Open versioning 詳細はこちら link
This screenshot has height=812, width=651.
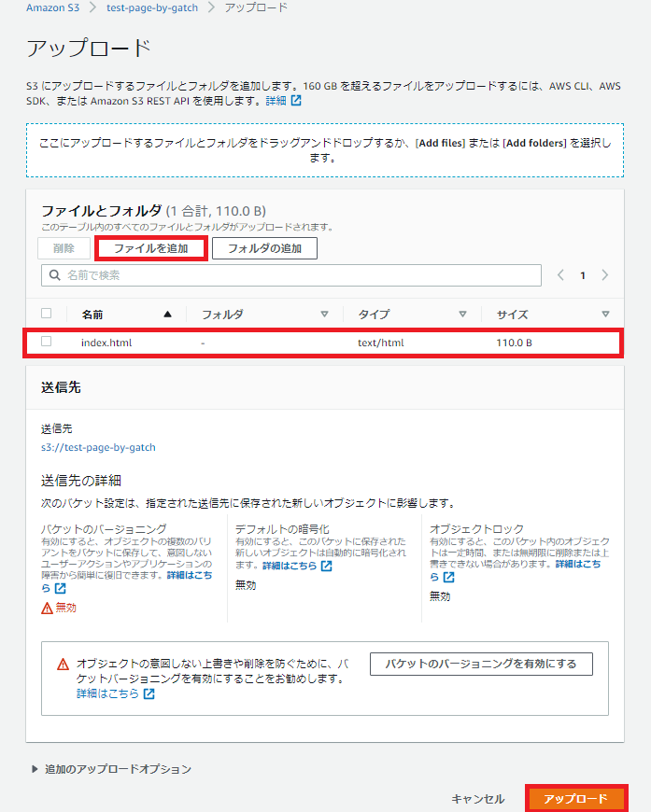click(190, 575)
